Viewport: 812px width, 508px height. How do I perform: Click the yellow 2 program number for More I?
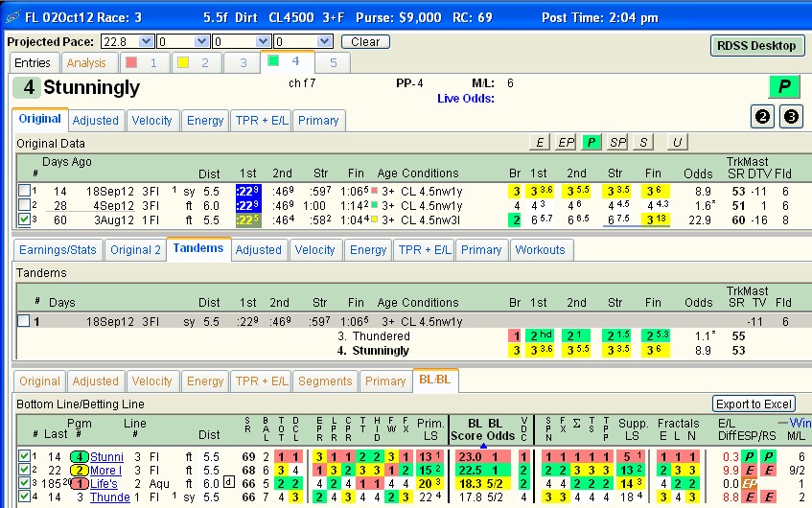coord(80,471)
